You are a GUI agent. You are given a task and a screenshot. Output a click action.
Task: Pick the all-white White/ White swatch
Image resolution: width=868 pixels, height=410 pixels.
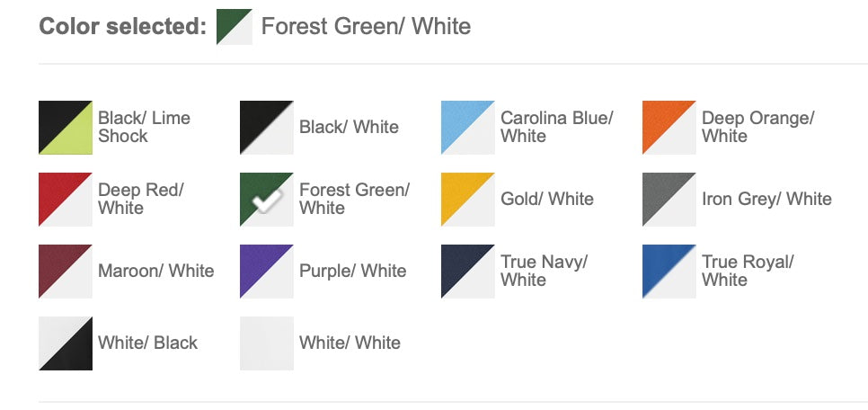(267, 343)
